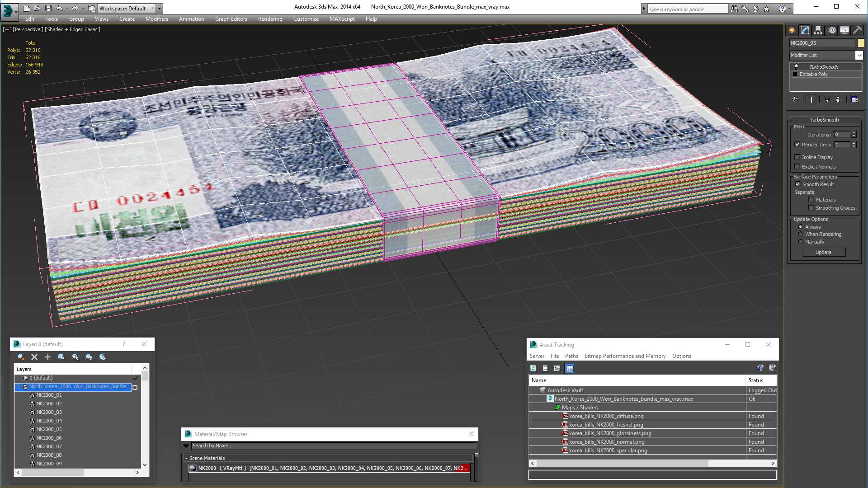The width and height of the screenshot is (868, 488).
Task: Select Asset Tracking table view icon
Action: [x=570, y=368]
